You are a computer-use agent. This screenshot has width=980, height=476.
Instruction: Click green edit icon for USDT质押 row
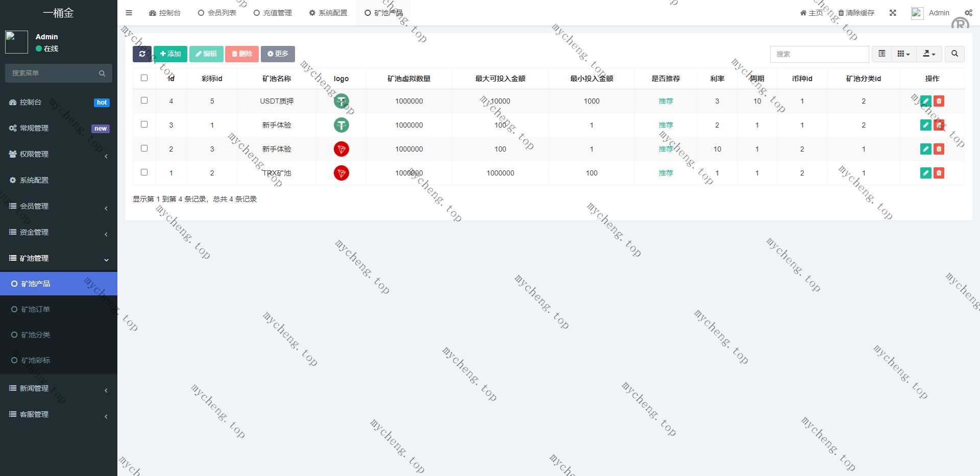coord(925,101)
